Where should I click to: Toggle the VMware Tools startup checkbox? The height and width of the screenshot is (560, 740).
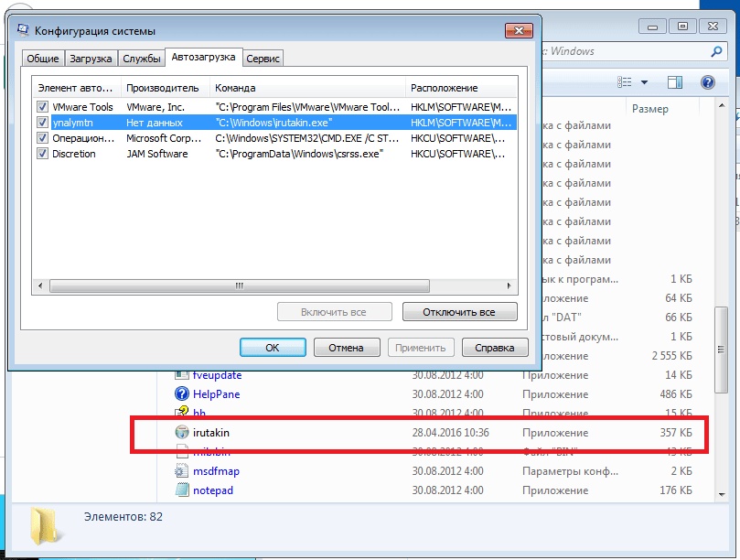pos(42,107)
